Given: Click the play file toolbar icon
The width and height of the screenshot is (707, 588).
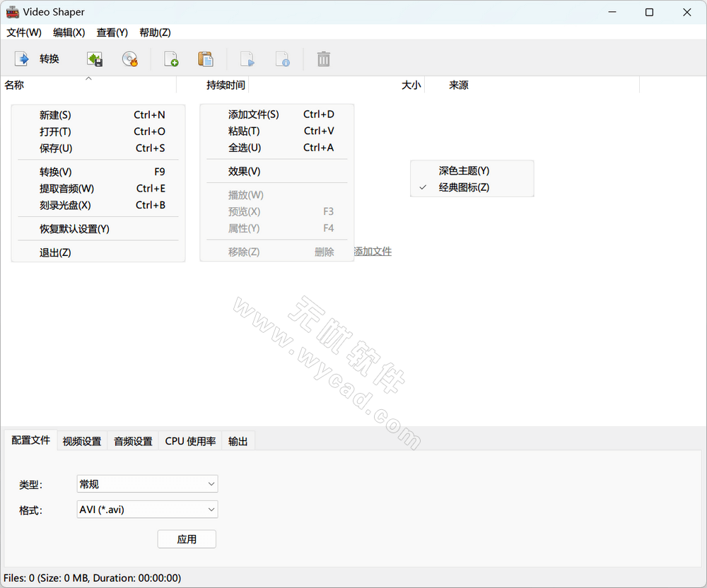Looking at the screenshot, I should pos(247,59).
